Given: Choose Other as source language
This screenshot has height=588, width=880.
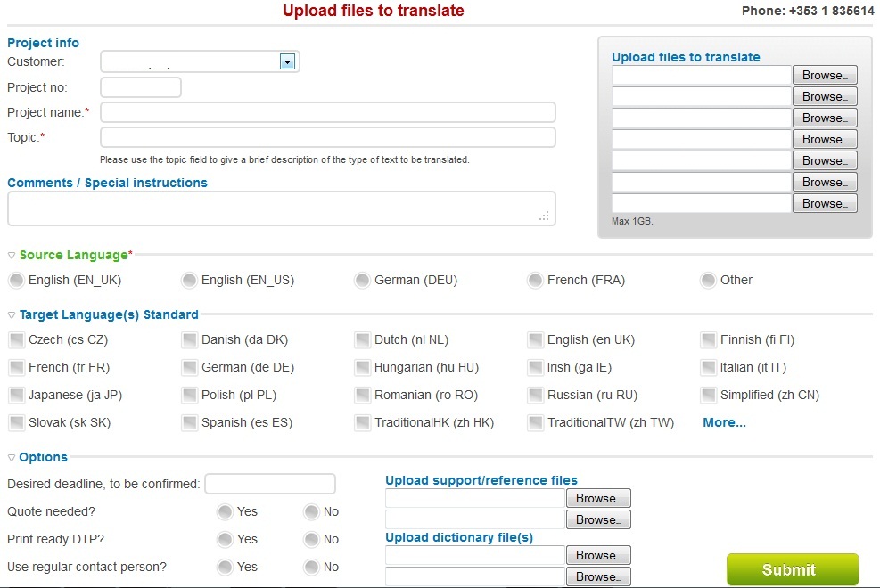Looking at the screenshot, I should pos(708,280).
